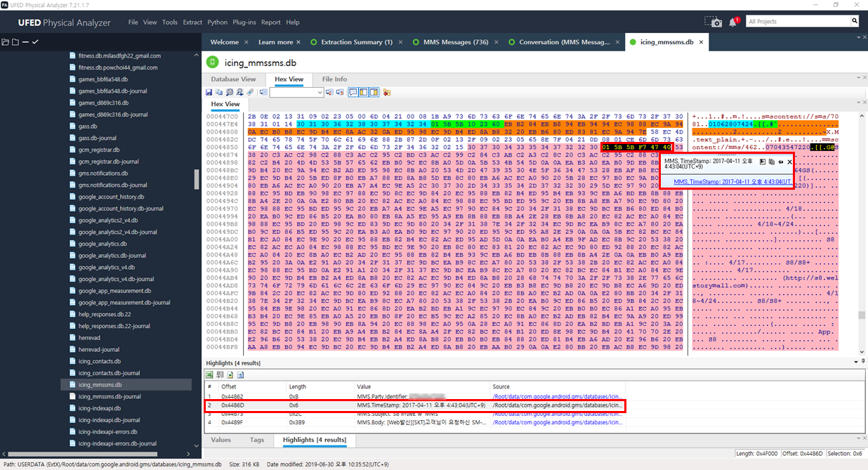
Task: Open the Tools menu
Action: click(170, 22)
